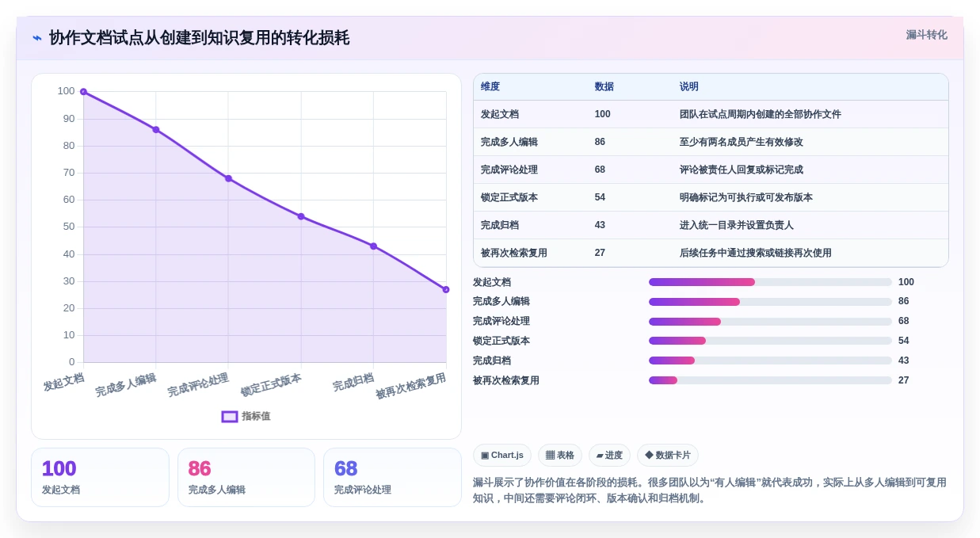Click the summary paragraph starting 漏斗展示了
The width and height of the screenshot is (980, 538).
coord(710,490)
